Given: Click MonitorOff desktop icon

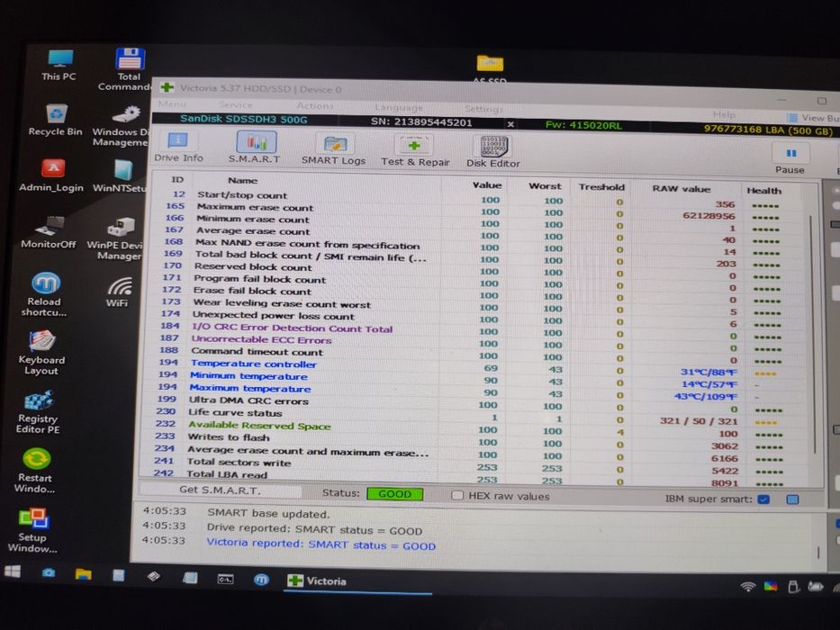Looking at the screenshot, I should coord(49,232).
